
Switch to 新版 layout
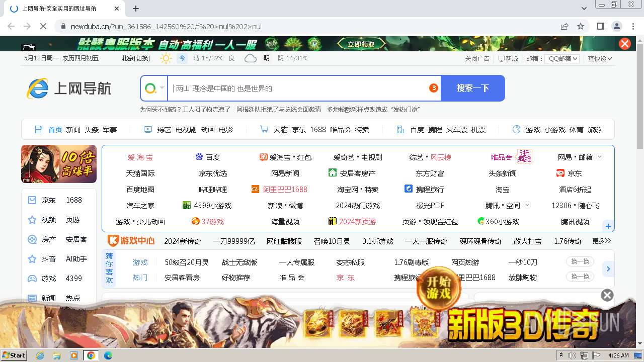tap(508, 58)
